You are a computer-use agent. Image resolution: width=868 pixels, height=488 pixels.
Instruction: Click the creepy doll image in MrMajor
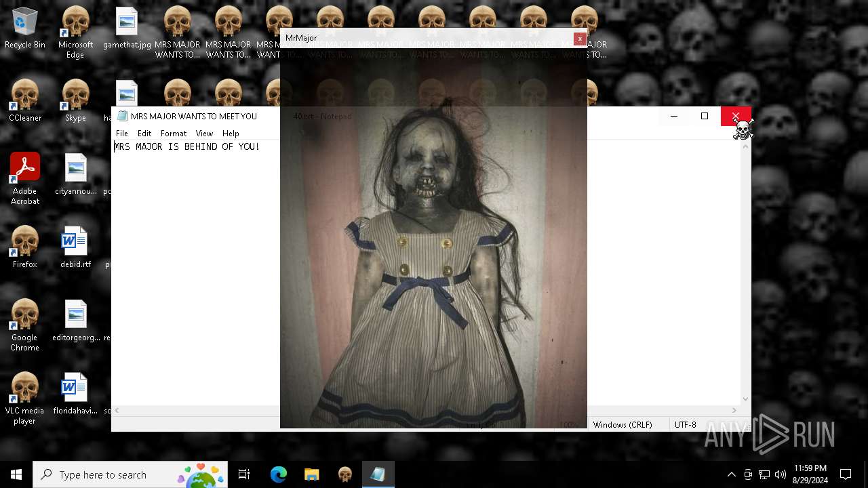tap(433, 238)
